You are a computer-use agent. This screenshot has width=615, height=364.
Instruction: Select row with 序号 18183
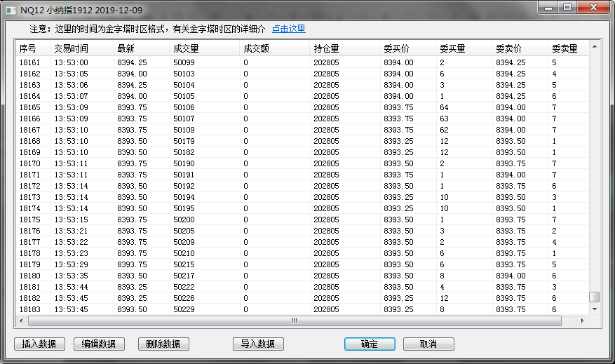tap(302, 309)
